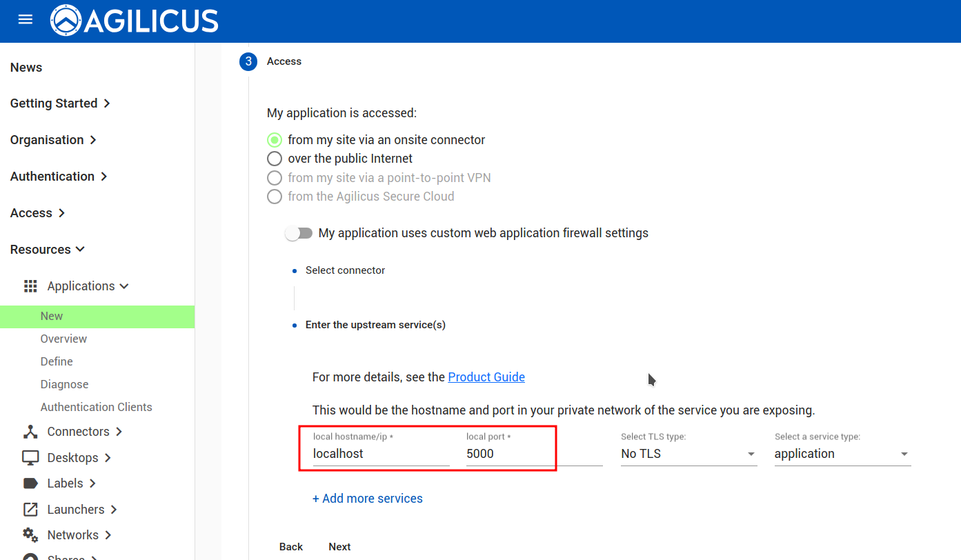This screenshot has width=961, height=560.
Task: Click the Networks gears icon
Action: (30, 535)
